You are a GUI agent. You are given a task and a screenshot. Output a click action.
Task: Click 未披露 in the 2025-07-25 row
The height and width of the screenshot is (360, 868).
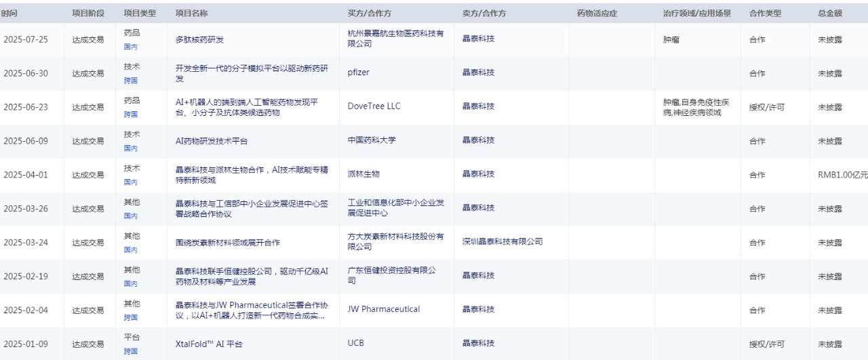coord(830,39)
